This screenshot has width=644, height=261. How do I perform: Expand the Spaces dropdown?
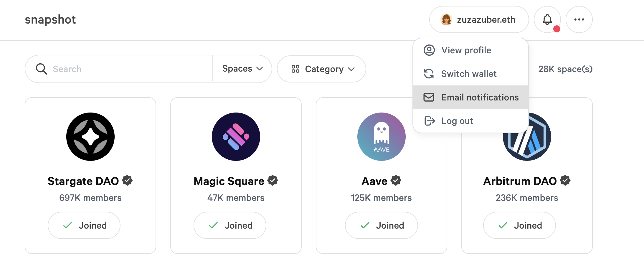242,69
